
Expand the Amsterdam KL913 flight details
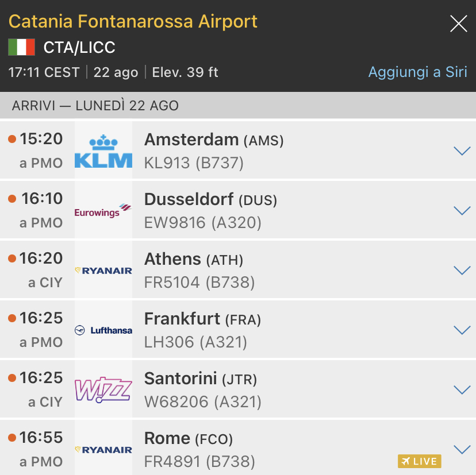(x=462, y=151)
